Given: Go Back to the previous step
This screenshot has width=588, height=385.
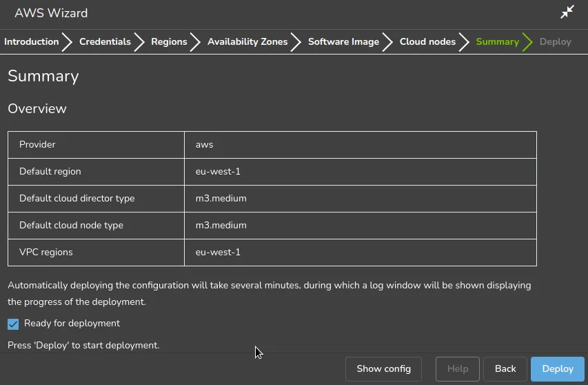Looking at the screenshot, I should click(x=505, y=369).
